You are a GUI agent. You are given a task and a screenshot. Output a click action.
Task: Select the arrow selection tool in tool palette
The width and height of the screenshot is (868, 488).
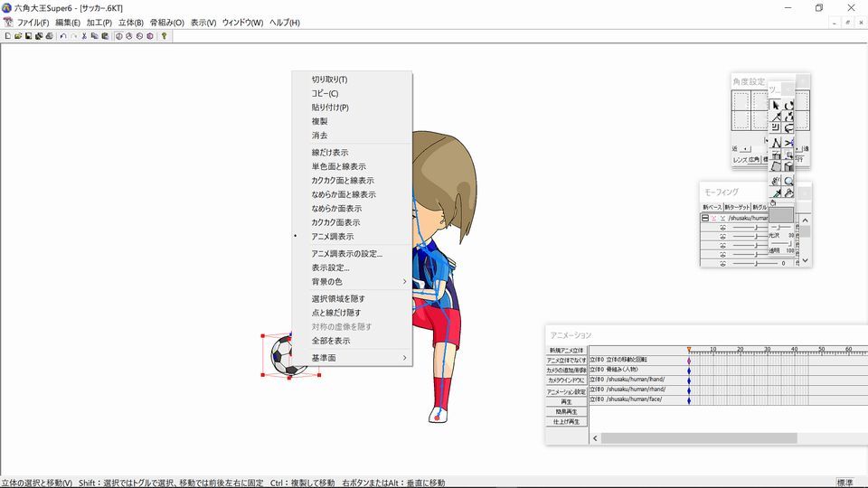point(776,105)
